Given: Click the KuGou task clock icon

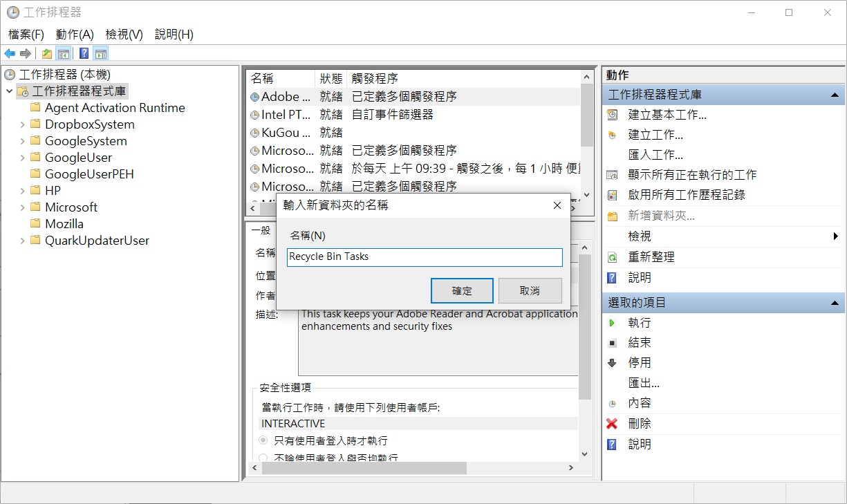Looking at the screenshot, I should pos(254,133).
